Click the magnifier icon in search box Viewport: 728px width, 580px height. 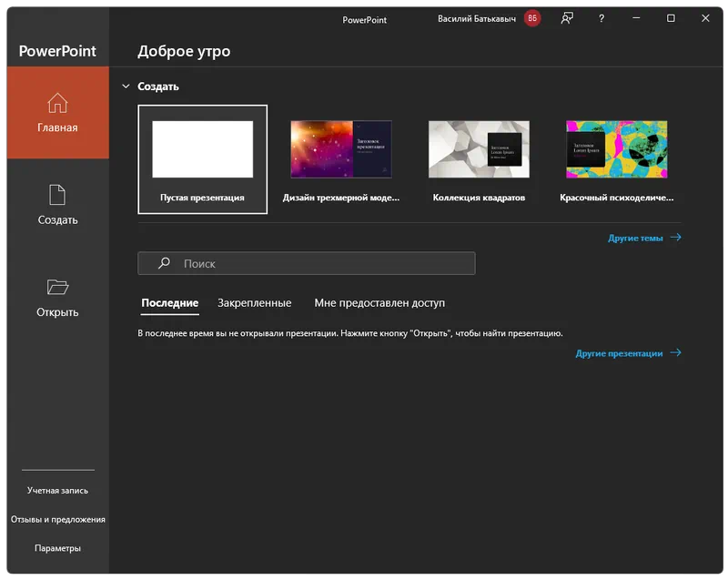pos(164,263)
